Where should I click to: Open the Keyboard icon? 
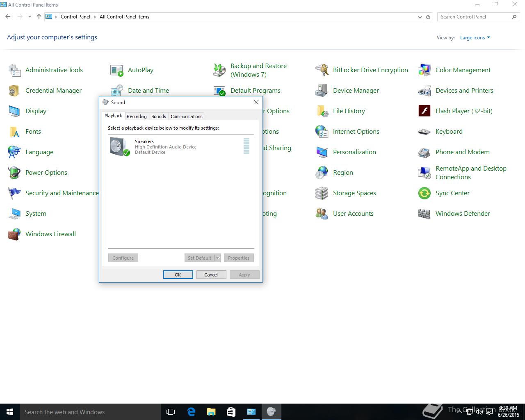point(425,132)
